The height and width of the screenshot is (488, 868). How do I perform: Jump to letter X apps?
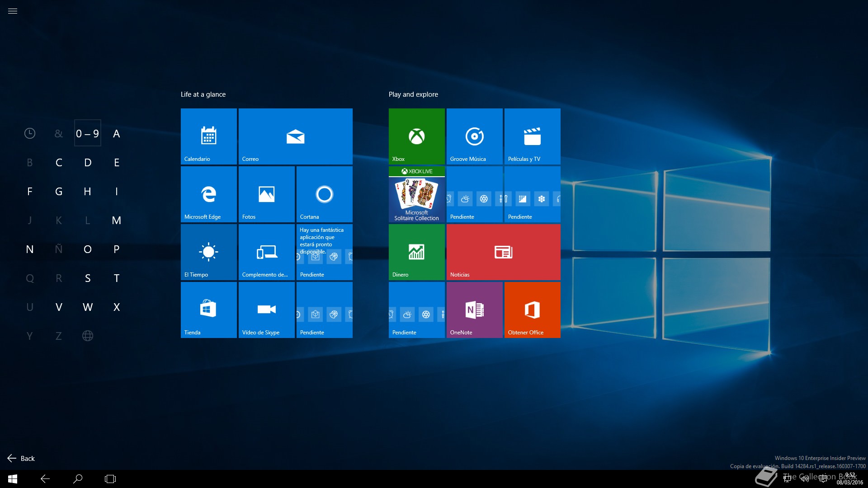(x=117, y=307)
